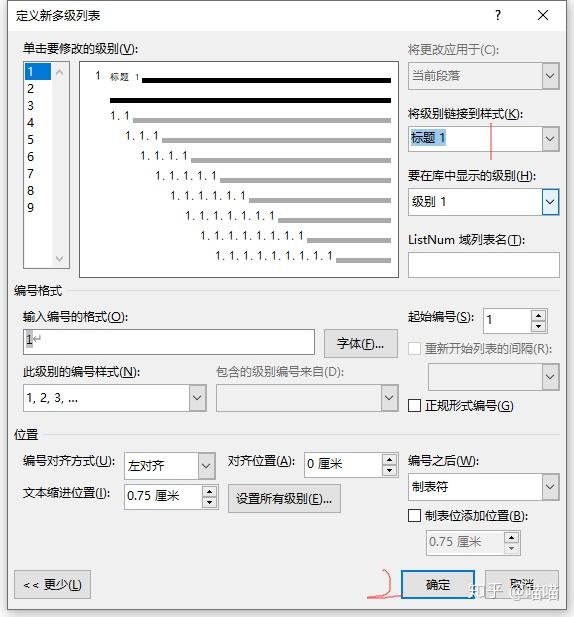Viewport: 574px width, 617px height.
Task: Increase the 起始编号 value
Action: pos(538,316)
